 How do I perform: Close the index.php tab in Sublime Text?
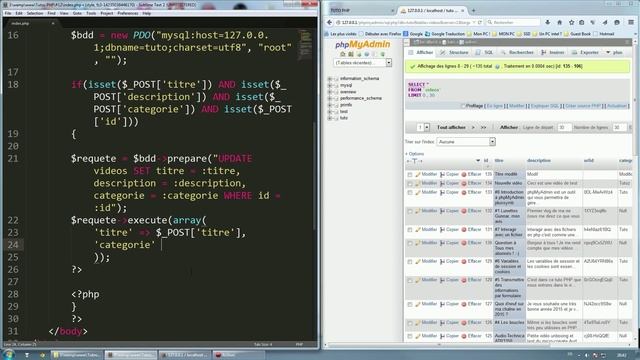tap(53, 23)
